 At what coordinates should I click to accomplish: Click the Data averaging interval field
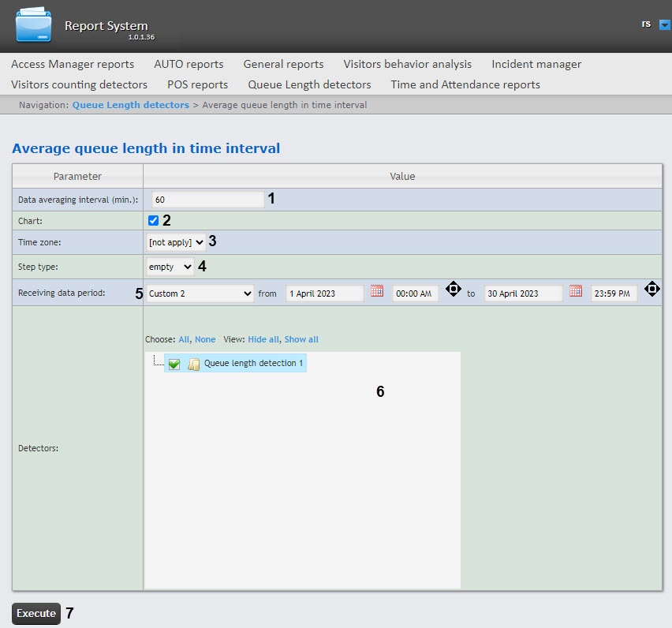click(x=207, y=200)
